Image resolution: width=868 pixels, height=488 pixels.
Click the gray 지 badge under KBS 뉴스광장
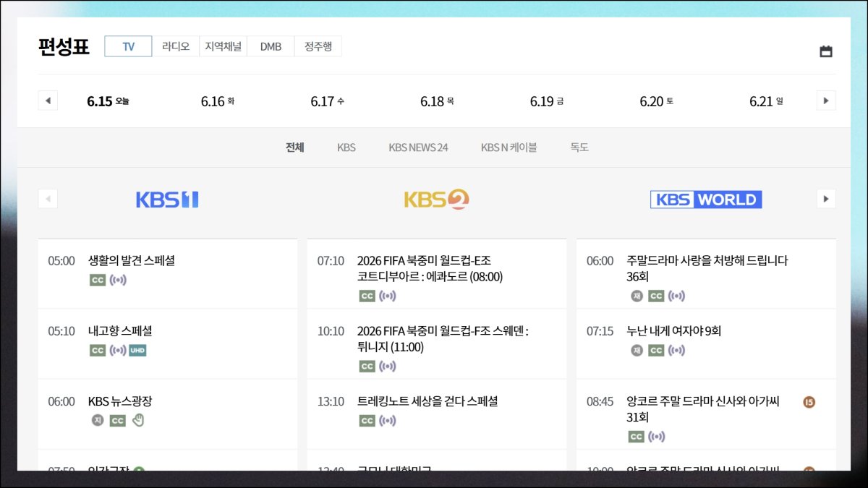click(98, 420)
